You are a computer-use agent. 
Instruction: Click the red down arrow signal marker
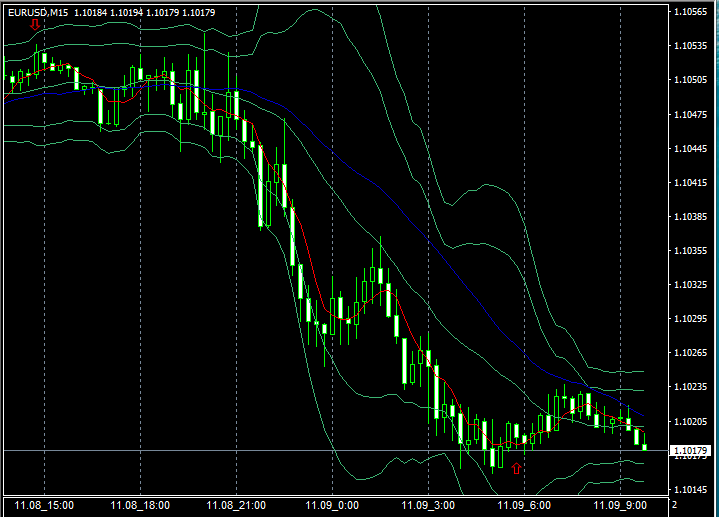tap(35, 24)
